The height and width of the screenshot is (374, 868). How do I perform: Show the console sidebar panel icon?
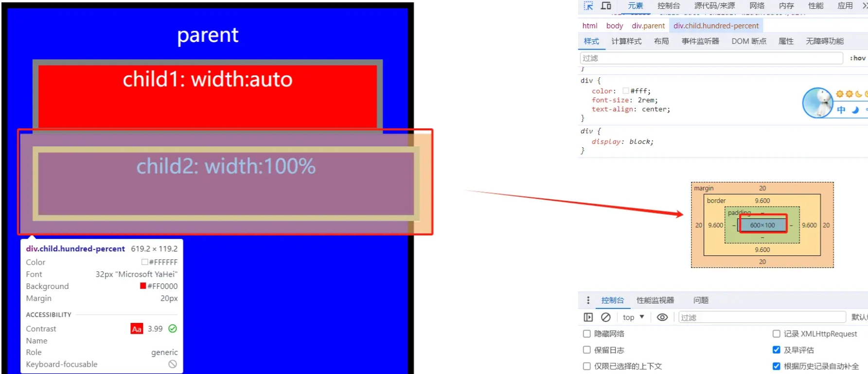(x=588, y=317)
